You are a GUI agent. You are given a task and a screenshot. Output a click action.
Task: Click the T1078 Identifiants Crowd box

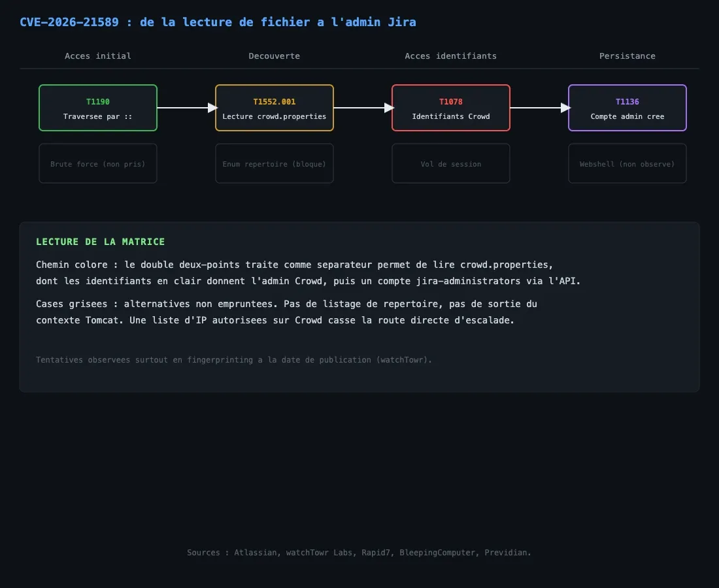click(x=451, y=108)
